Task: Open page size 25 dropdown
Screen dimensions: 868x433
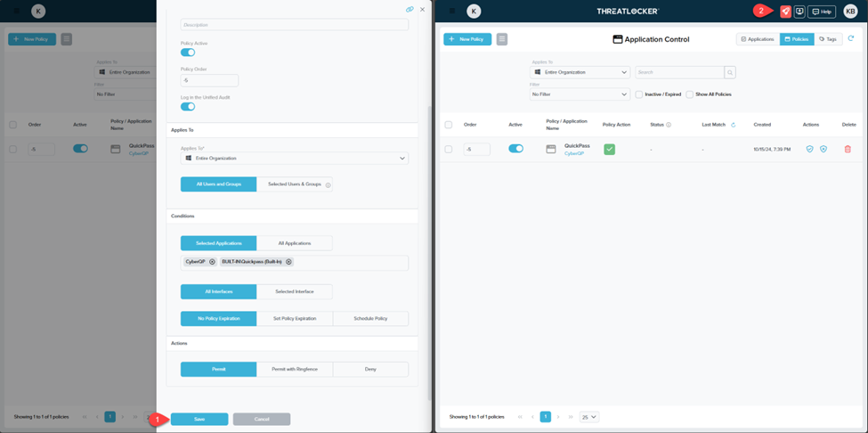Action: (589, 416)
